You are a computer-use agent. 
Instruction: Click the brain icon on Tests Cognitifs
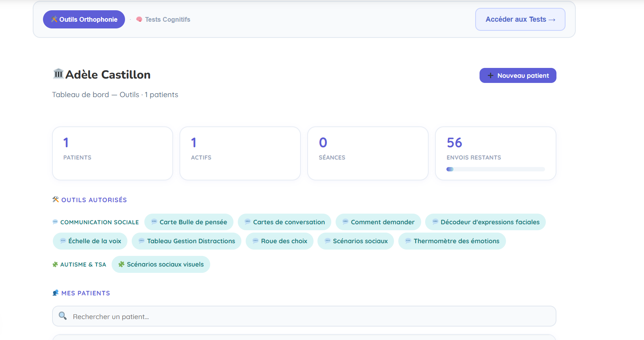(x=139, y=19)
